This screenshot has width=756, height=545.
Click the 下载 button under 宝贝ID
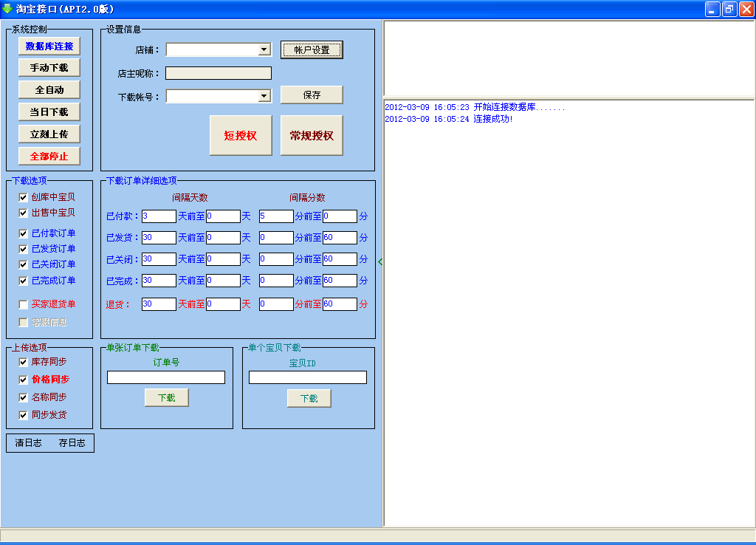click(309, 398)
